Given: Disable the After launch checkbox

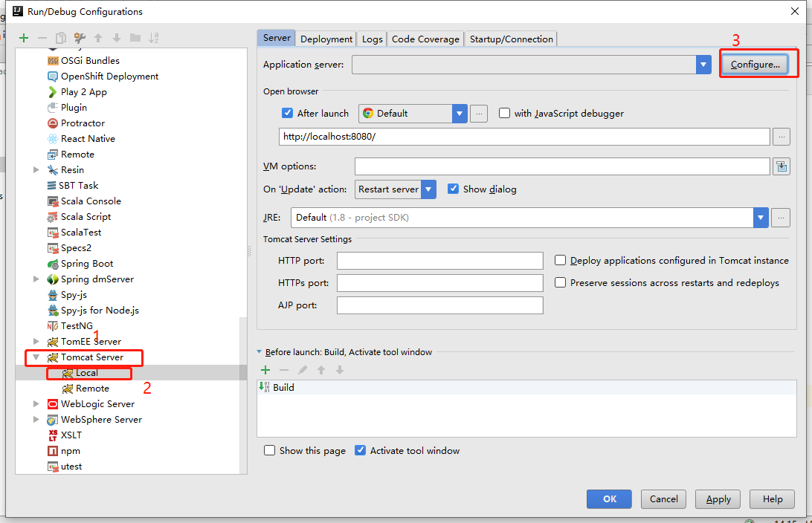Looking at the screenshot, I should (x=288, y=114).
